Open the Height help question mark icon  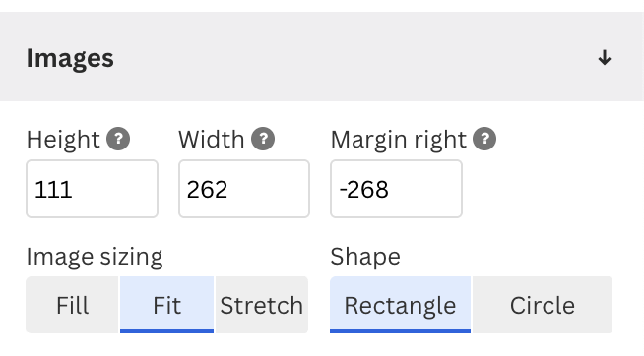coord(118,139)
